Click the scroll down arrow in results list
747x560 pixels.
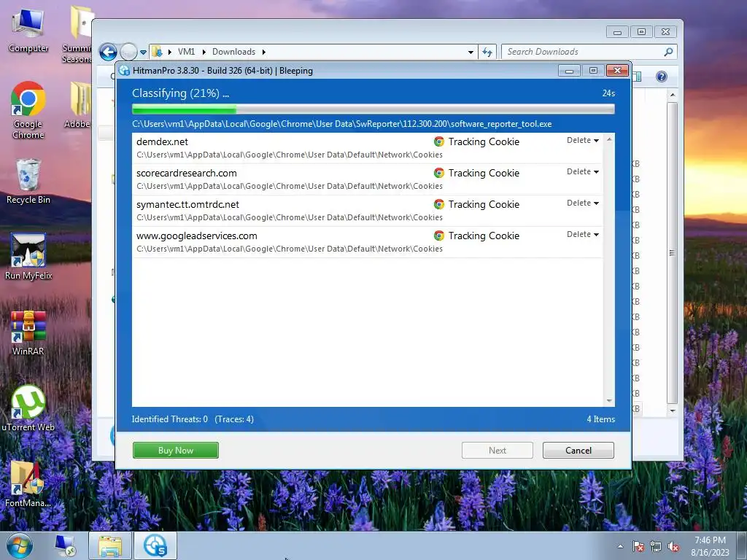coord(609,401)
